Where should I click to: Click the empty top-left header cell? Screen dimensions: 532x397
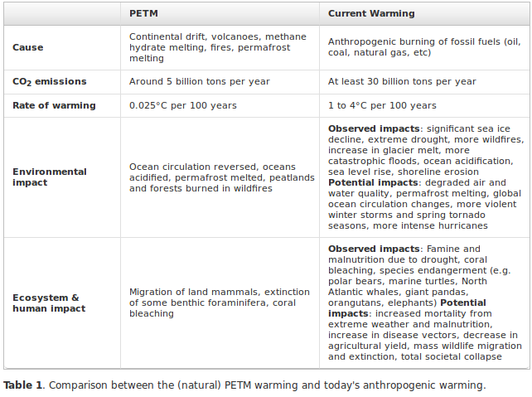62,13
